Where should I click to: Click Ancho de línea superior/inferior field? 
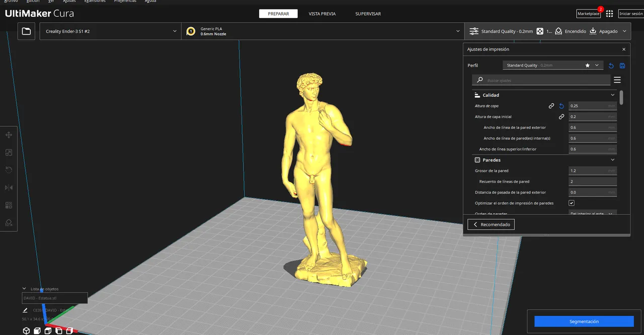[593, 149]
